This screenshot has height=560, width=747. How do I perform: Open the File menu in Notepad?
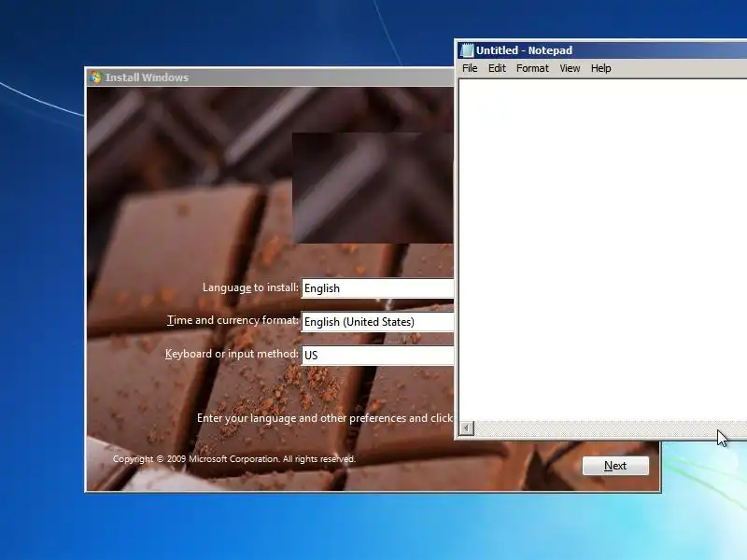click(x=470, y=68)
